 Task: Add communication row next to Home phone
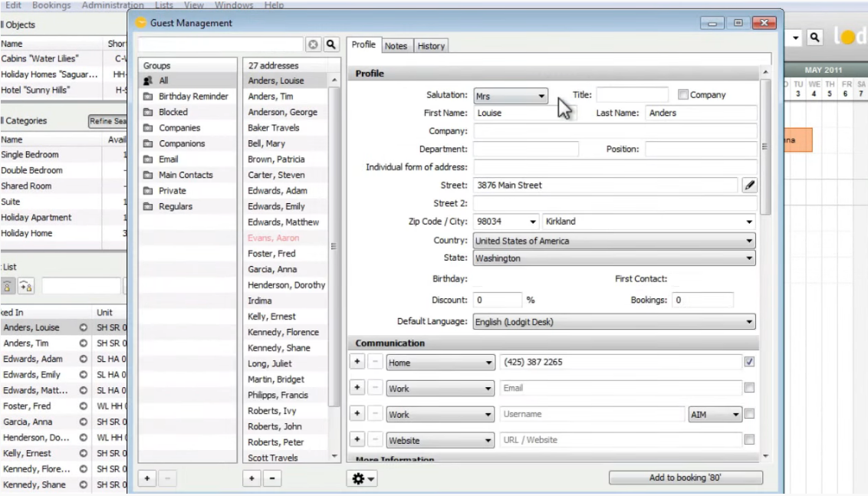357,362
